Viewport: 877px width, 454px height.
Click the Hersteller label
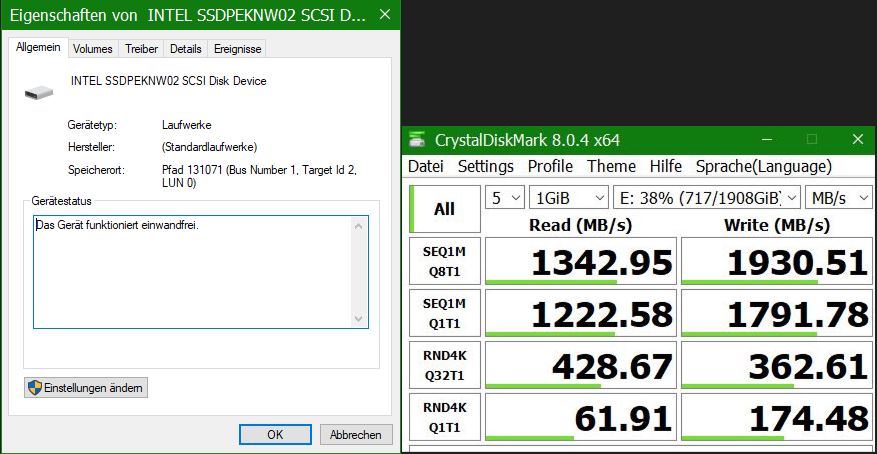(91, 147)
